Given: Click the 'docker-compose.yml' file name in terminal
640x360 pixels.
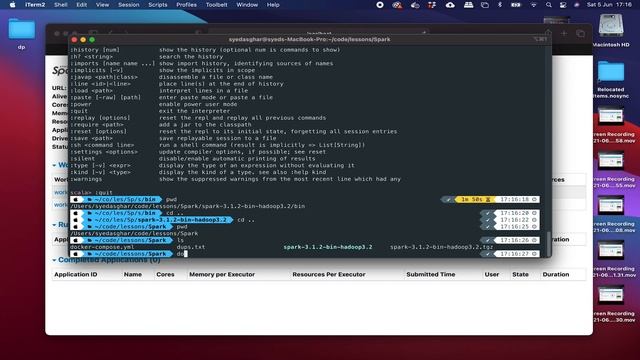Looking at the screenshot, I should (102, 247).
